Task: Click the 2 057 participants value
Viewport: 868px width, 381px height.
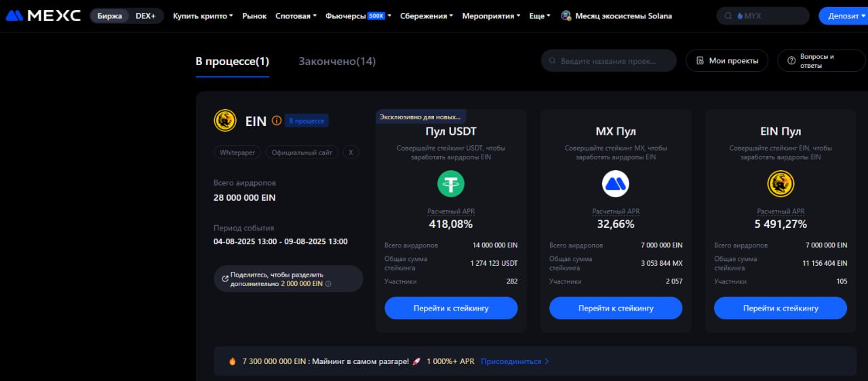Action: click(x=674, y=281)
